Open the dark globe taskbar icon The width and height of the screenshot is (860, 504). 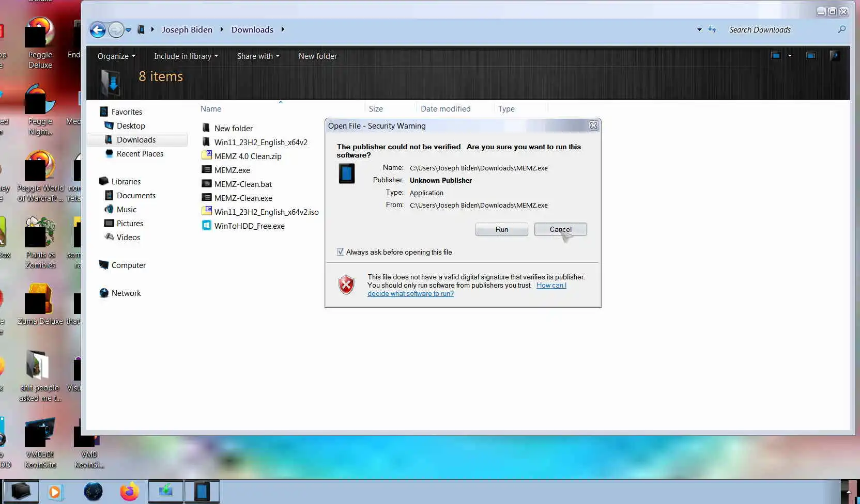click(93, 491)
